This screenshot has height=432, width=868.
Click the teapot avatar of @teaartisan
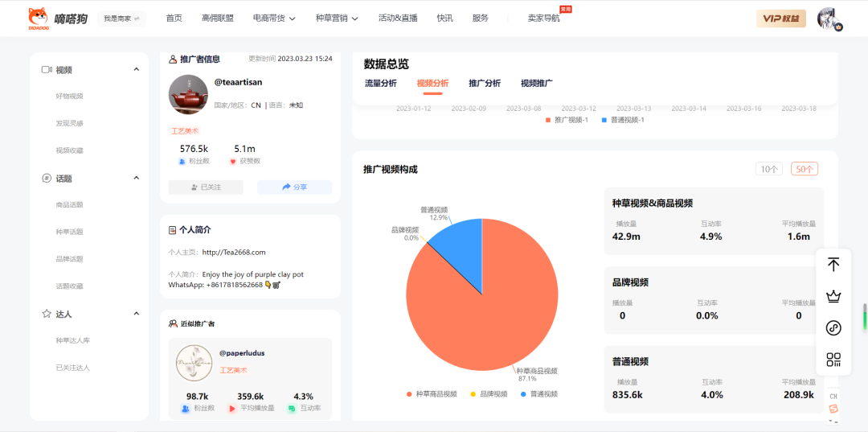coord(188,95)
